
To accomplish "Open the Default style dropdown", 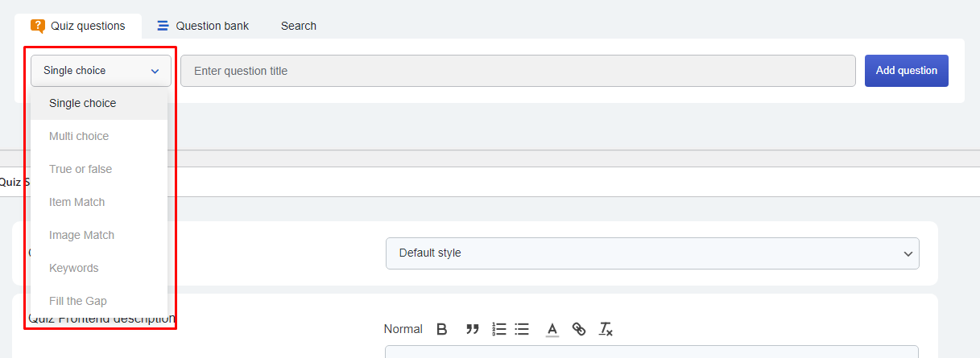I will [x=652, y=253].
